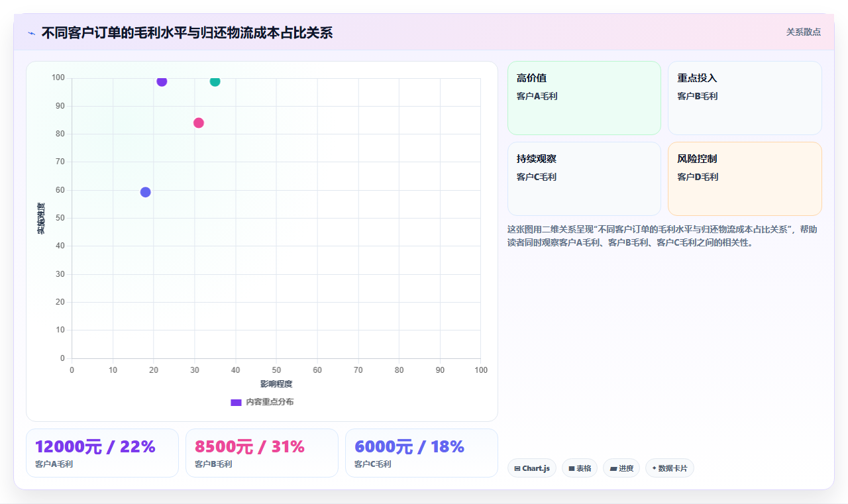Select the 数据卡片 tag
Image resolution: width=848 pixels, height=504 pixels.
tap(670, 468)
